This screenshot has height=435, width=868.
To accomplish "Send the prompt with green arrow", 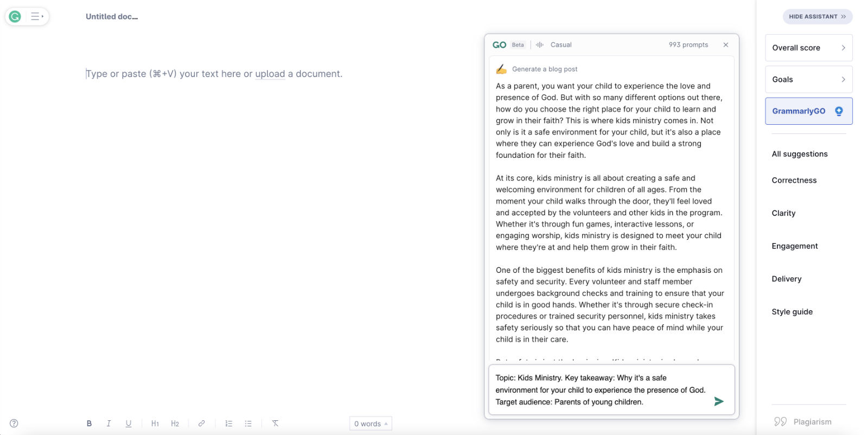I will (719, 401).
